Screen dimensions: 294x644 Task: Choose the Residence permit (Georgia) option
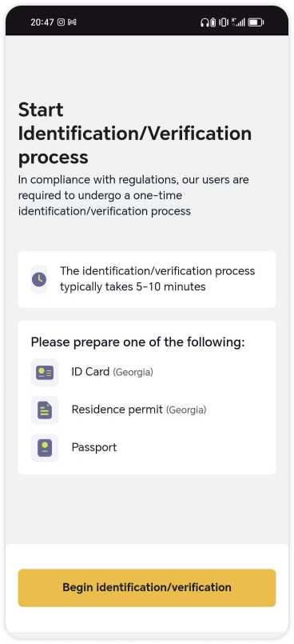click(147, 410)
